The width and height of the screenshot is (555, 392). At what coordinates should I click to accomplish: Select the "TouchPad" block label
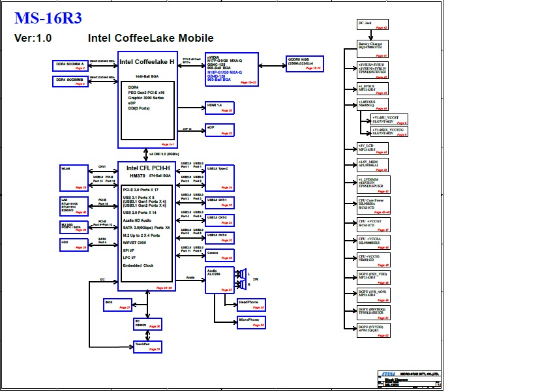[x=142, y=344]
